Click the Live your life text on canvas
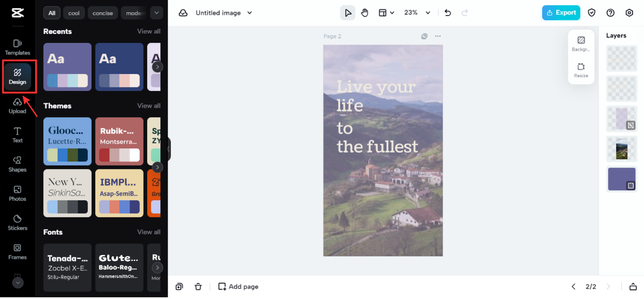 click(376, 116)
